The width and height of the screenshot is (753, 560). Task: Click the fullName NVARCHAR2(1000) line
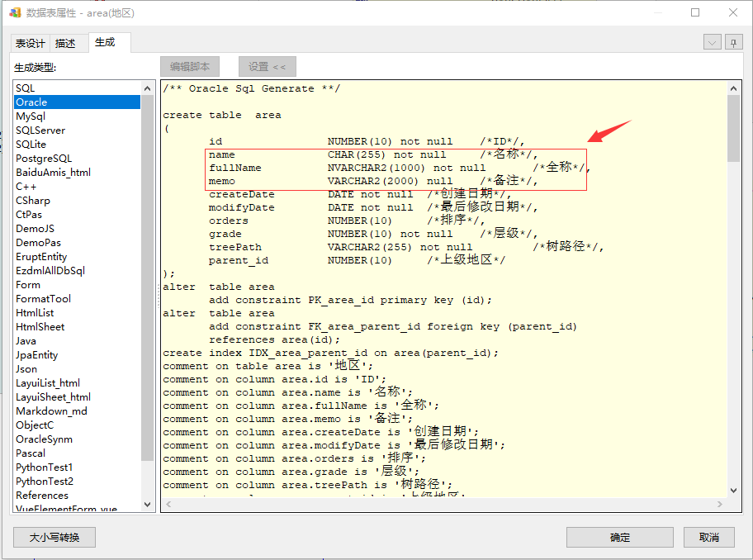point(400,168)
